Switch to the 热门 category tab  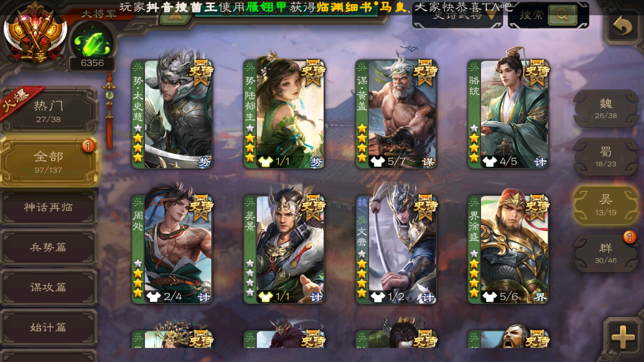[x=48, y=111]
